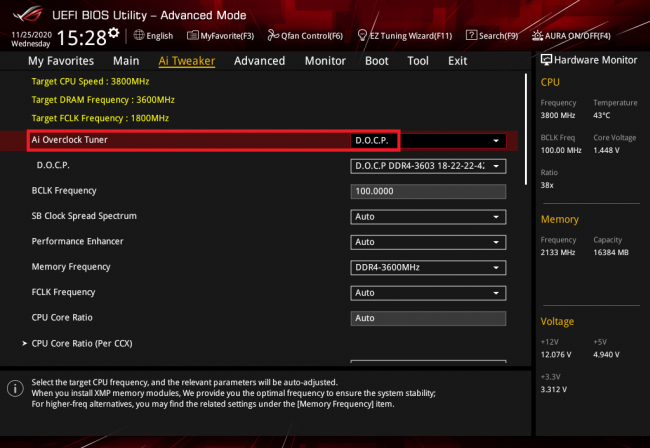Select the Performance Enhancer label
The image size is (650, 448).
click(x=78, y=241)
